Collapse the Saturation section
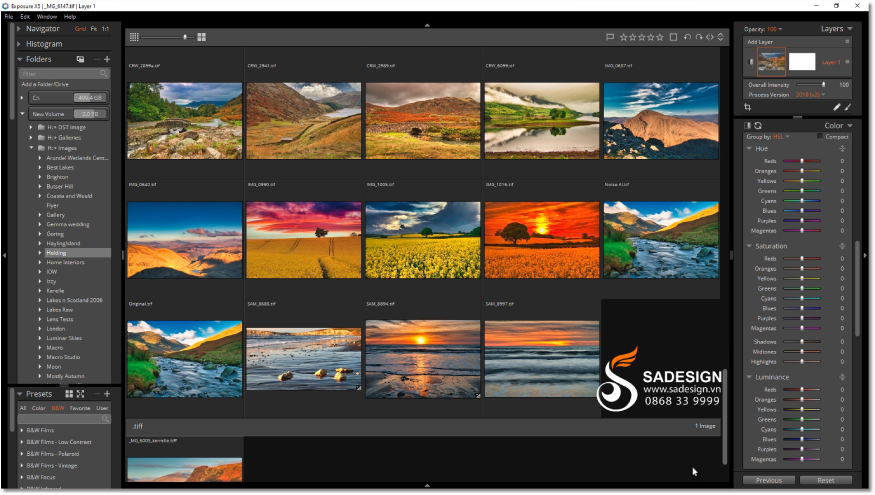Viewport: 875px width, 495px height. click(x=749, y=246)
